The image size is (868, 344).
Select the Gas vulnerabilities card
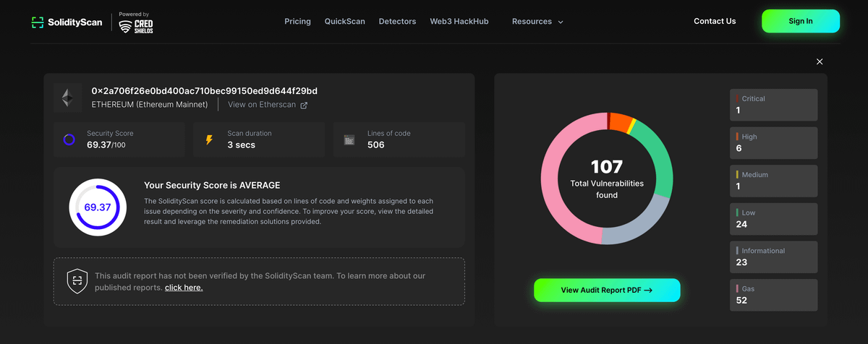pos(773,295)
